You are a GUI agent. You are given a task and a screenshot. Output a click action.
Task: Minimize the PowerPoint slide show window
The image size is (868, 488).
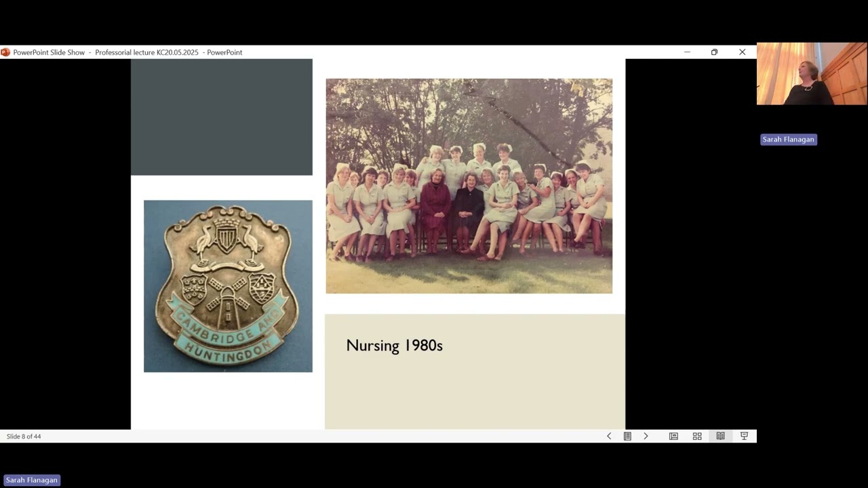(687, 52)
